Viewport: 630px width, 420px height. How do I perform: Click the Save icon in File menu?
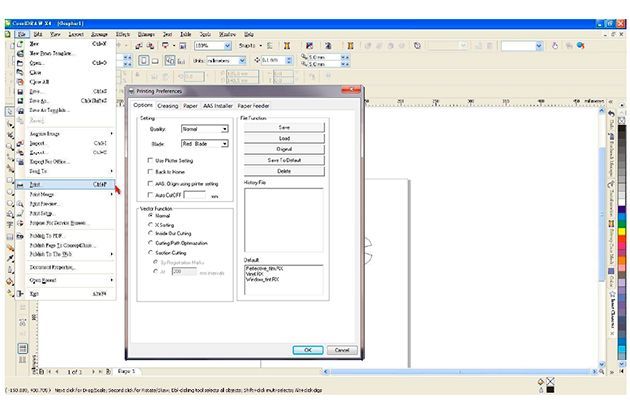[21, 91]
